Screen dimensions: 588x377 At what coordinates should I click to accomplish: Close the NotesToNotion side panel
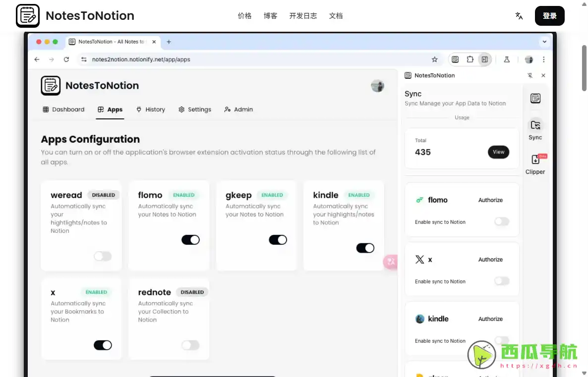(543, 75)
